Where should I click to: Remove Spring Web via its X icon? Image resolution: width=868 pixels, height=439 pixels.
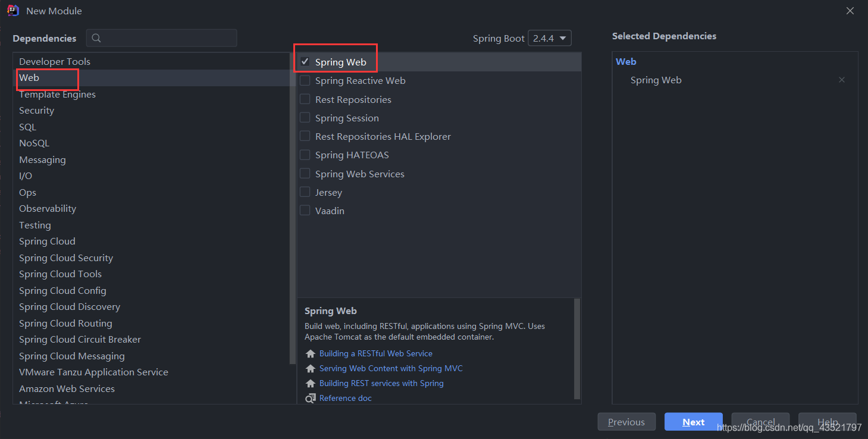[x=842, y=80]
